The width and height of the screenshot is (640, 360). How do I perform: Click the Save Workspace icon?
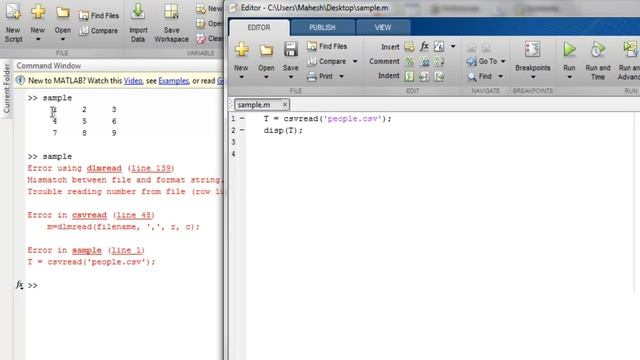tap(171, 12)
